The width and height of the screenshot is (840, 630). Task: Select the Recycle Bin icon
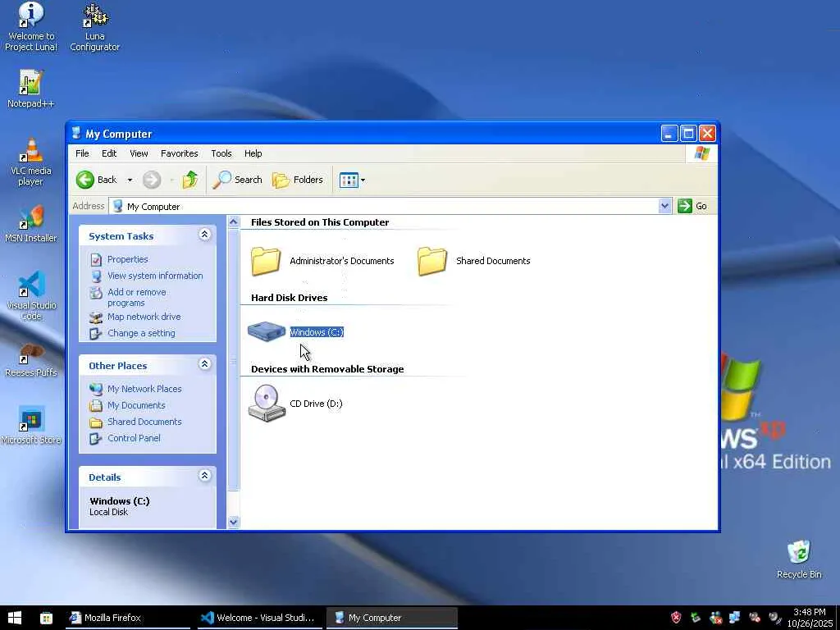(799, 559)
